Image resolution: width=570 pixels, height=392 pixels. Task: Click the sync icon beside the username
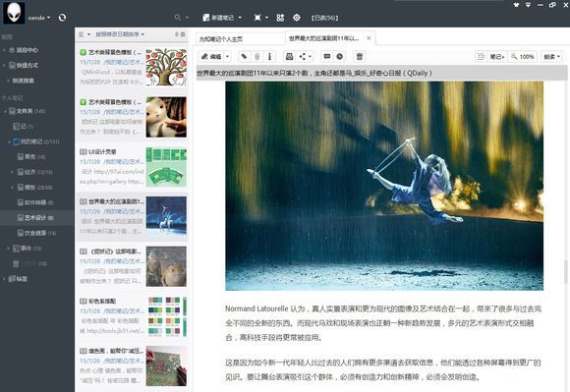pyautogui.click(x=62, y=18)
